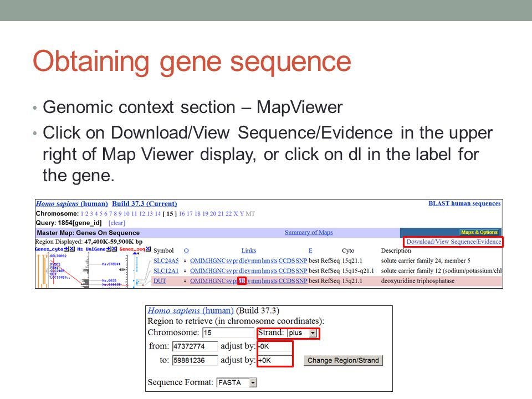The width and height of the screenshot is (532, 399).
Task: Click HGNC link in the SLC24A5 row
Action: (217, 260)
